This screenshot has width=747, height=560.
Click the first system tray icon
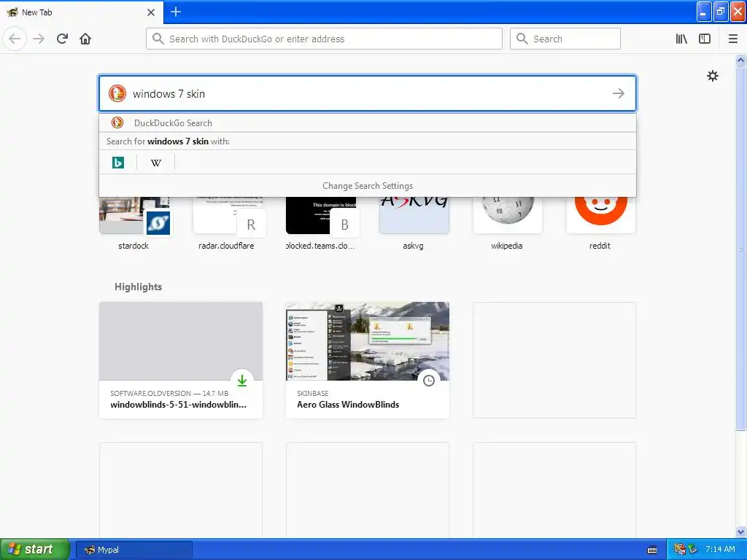(x=679, y=550)
